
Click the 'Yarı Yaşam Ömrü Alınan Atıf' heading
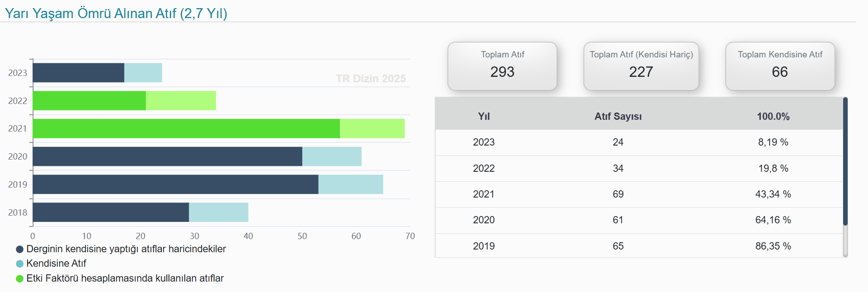116,13
